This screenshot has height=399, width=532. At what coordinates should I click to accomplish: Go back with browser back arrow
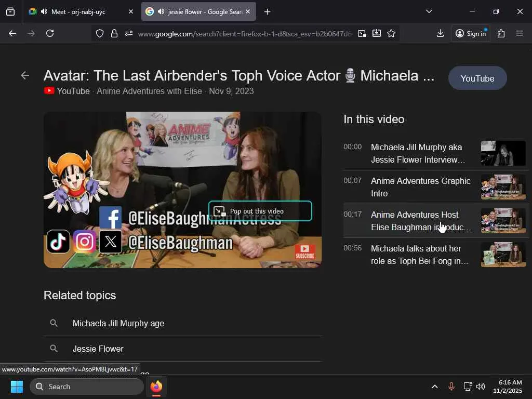point(12,33)
